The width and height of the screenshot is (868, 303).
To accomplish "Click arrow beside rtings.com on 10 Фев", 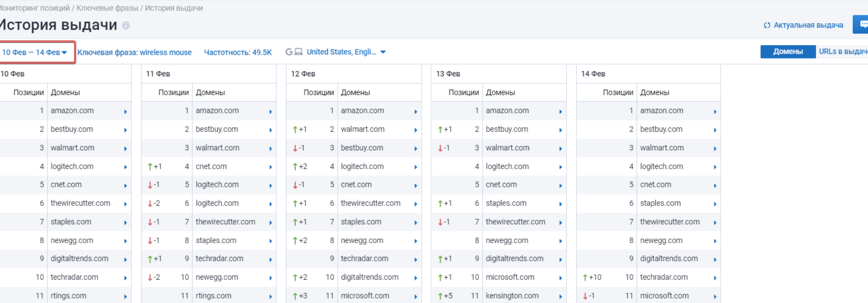I will [125, 297].
